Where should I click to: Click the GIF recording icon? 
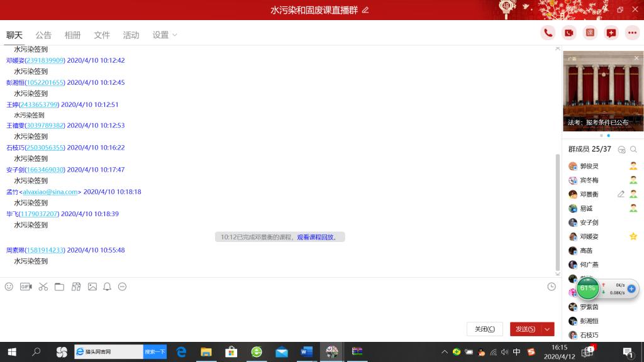[x=26, y=287]
